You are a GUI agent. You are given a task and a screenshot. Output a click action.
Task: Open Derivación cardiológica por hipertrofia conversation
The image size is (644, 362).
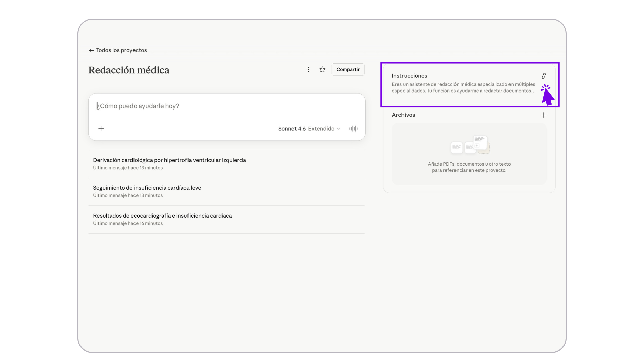coord(169,160)
